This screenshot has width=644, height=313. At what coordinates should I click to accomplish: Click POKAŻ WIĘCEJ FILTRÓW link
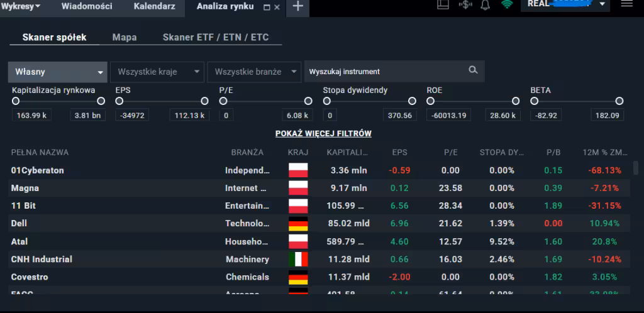pyautogui.click(x=323, y=134)
